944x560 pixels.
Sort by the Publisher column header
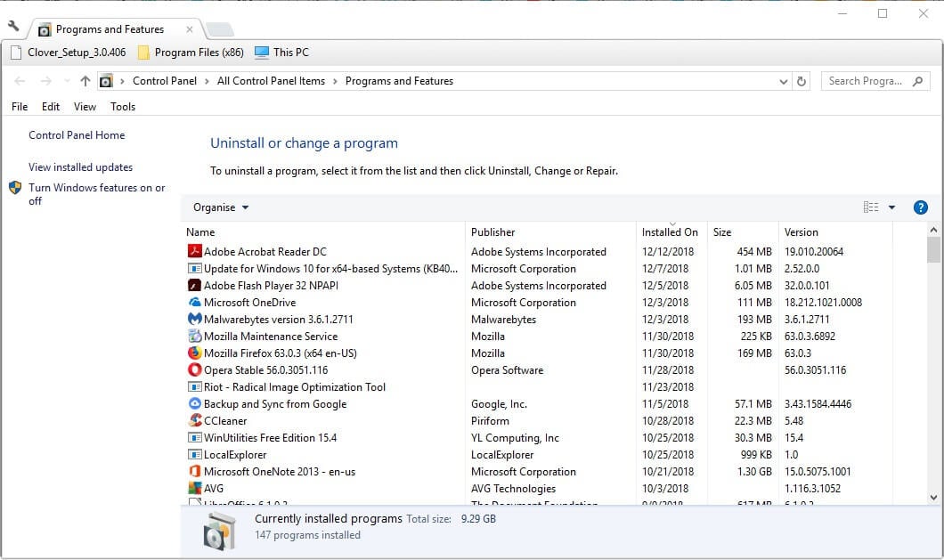click(x=550, y=231)
